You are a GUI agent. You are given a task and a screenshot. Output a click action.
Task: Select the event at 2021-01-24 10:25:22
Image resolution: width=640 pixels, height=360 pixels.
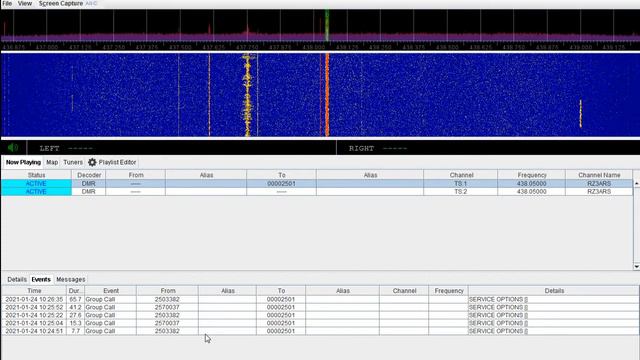click(x=320, y=315)
